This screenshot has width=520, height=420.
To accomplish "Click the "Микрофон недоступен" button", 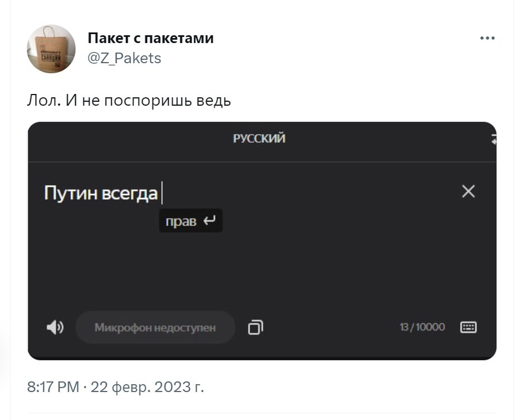I will coord(155,328).
